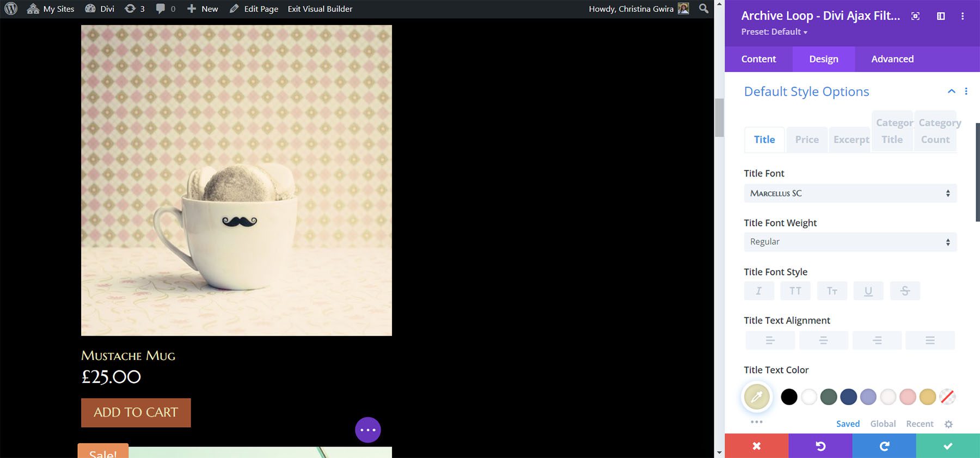Open the purple builder options dots button
Screen dimensions: 980x458
pos(368,430)
